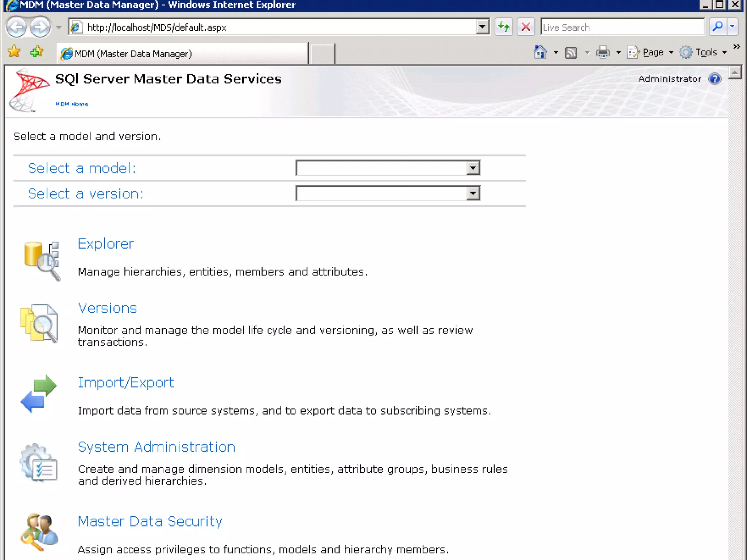Click the page scrollbar up arrow

click(x=735, y=73)
